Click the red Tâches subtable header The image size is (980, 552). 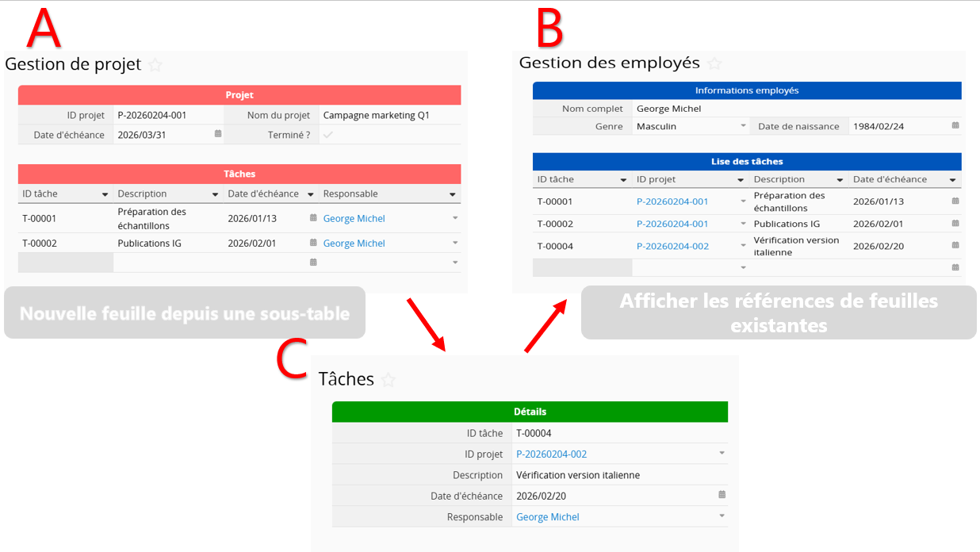pyautogui.click(x=239, y=174)
